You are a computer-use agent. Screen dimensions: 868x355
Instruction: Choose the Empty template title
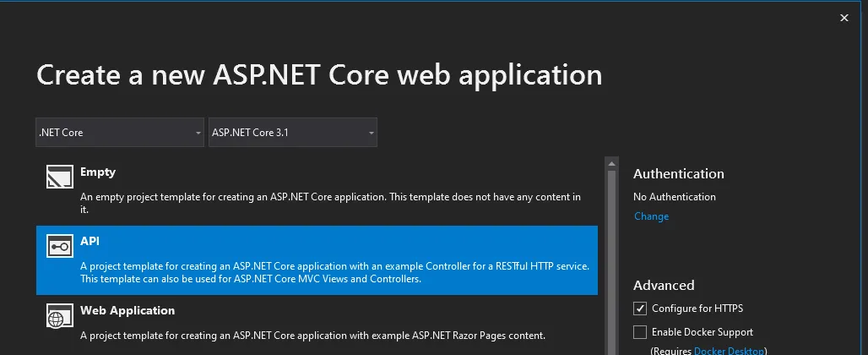click(x=98, y=172)
